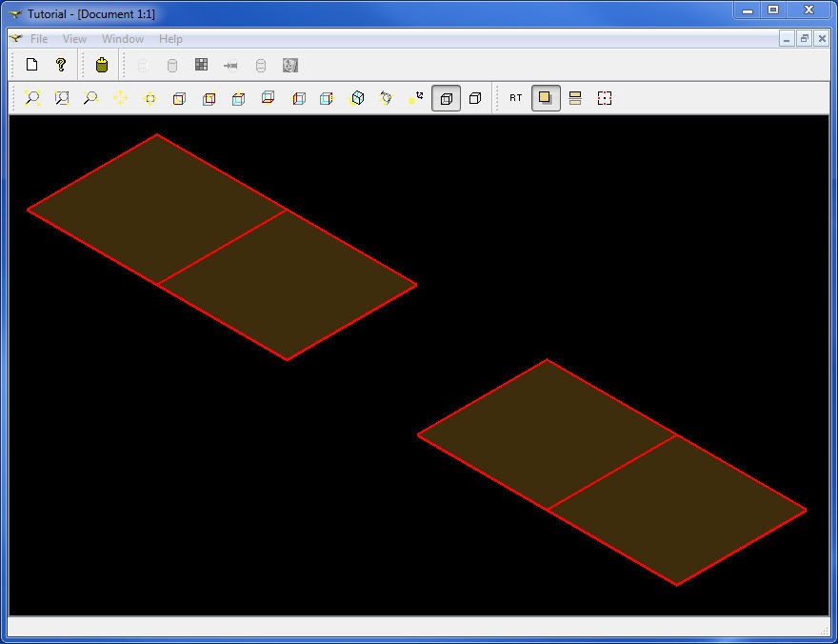This screenshot has width=838, height=644.
Task: Toggle the pressed wireframe cube button
Action: 446,98
